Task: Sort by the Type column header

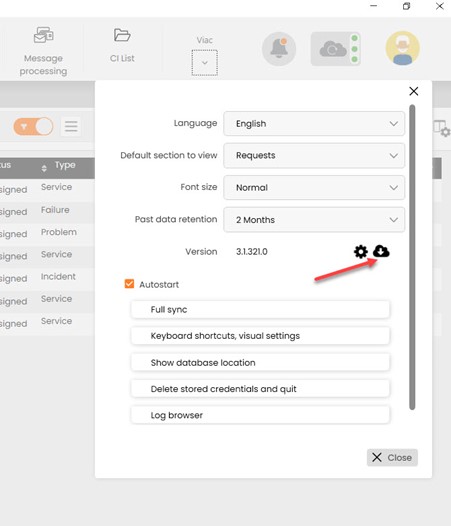Action: 65,165
